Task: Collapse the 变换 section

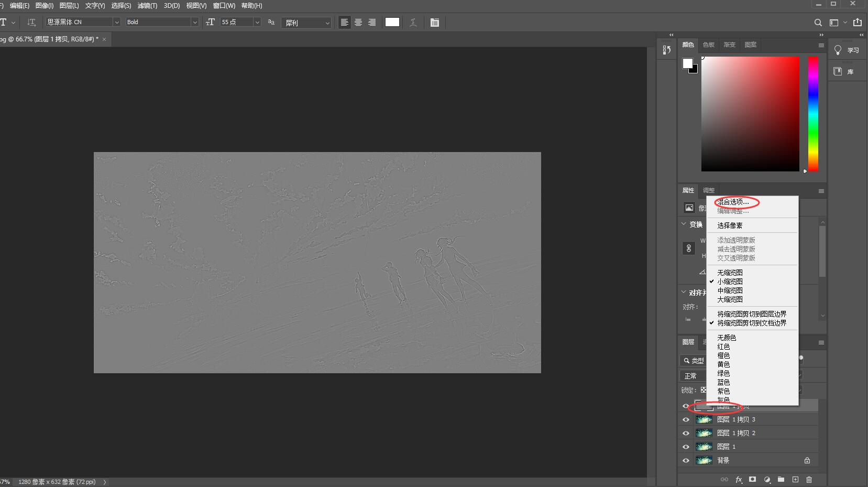Action: [x=684, y=224]
